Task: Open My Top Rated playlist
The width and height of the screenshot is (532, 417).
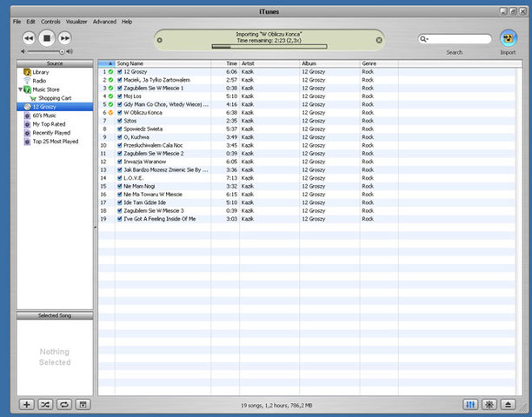Action: point(55,124)
